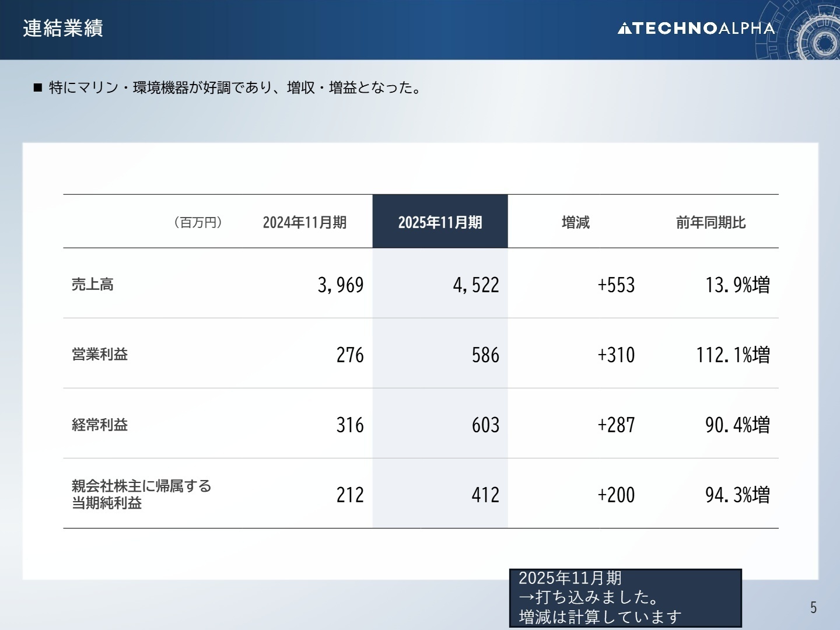Click the 増減 column header
The width and height of the screenshot is (840, 630).
pyautogui.click(x=575, y=222)
